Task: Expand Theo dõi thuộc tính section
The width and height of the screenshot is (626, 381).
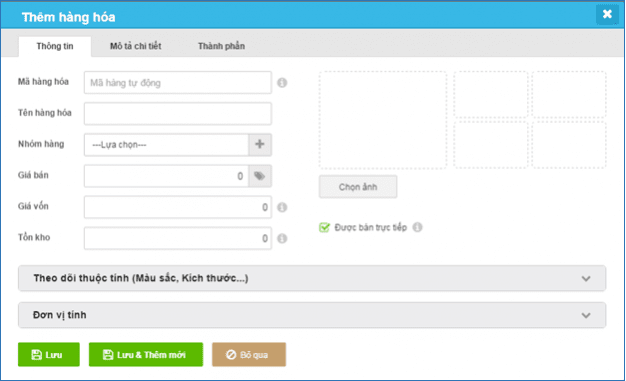Action: (x=312, y=278)
